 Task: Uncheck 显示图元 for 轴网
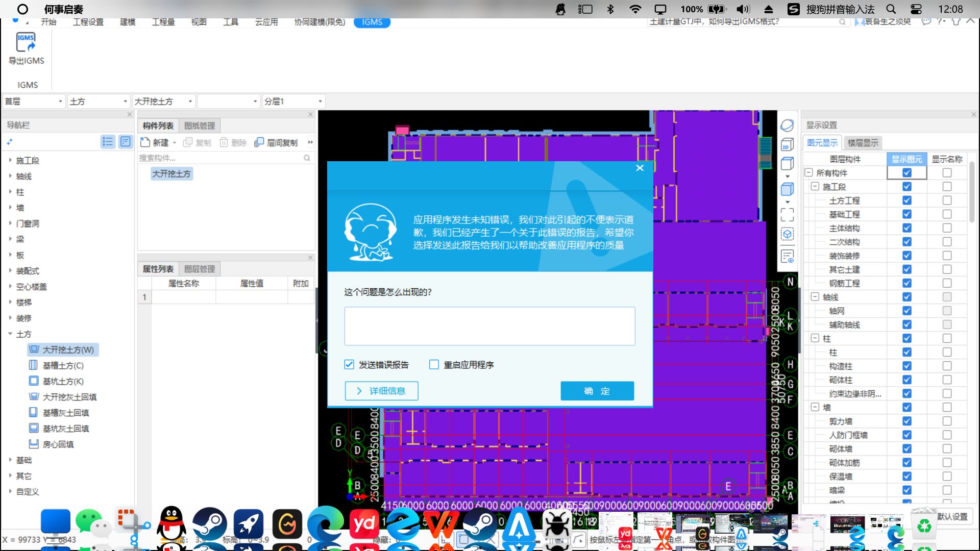coord(907,311)
